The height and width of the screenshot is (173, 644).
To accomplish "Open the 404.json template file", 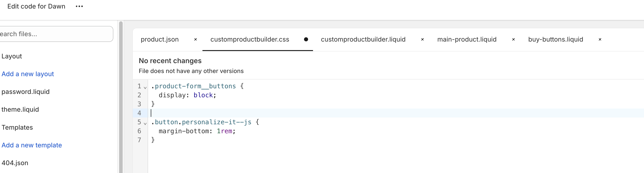I will click(15, 163).
